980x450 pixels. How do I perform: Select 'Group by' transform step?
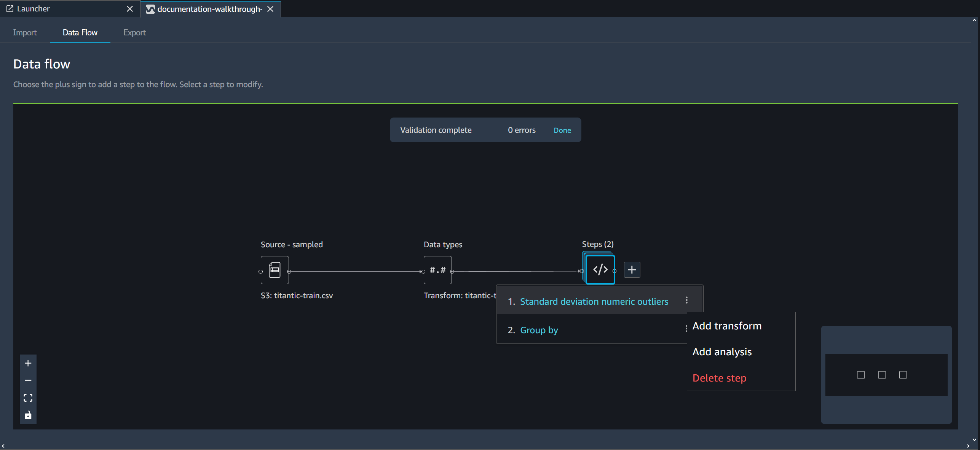539,329
